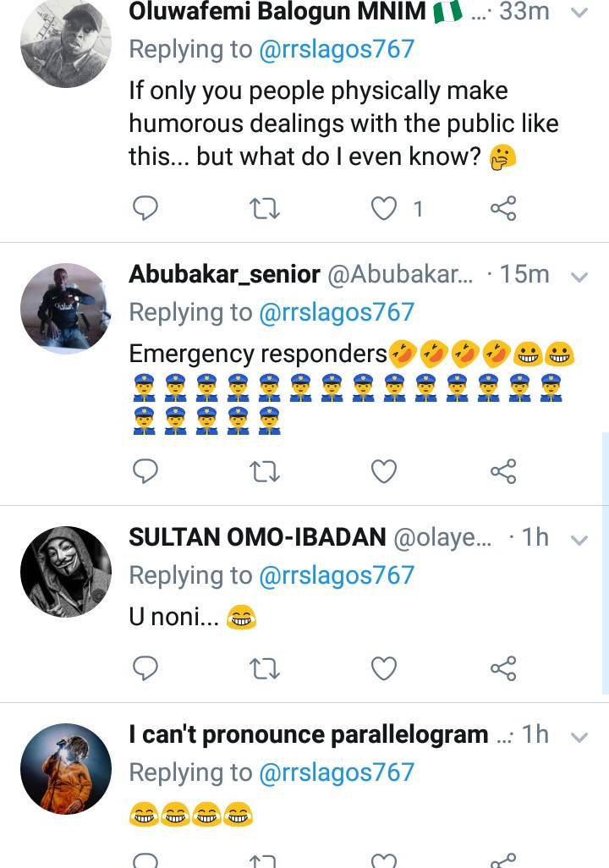Retweet Oluwafemi Balogun's tweet
This screenshot has height=868, width=609.
[266, 208]
